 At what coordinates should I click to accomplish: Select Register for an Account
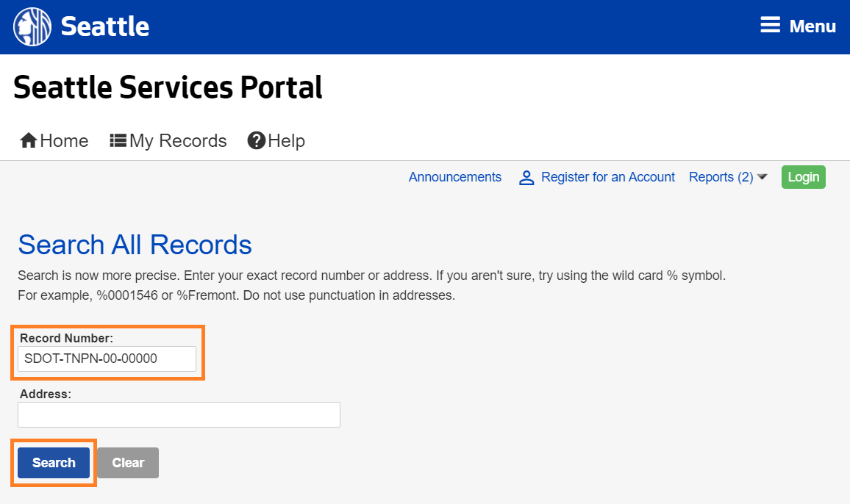[607, 177]
